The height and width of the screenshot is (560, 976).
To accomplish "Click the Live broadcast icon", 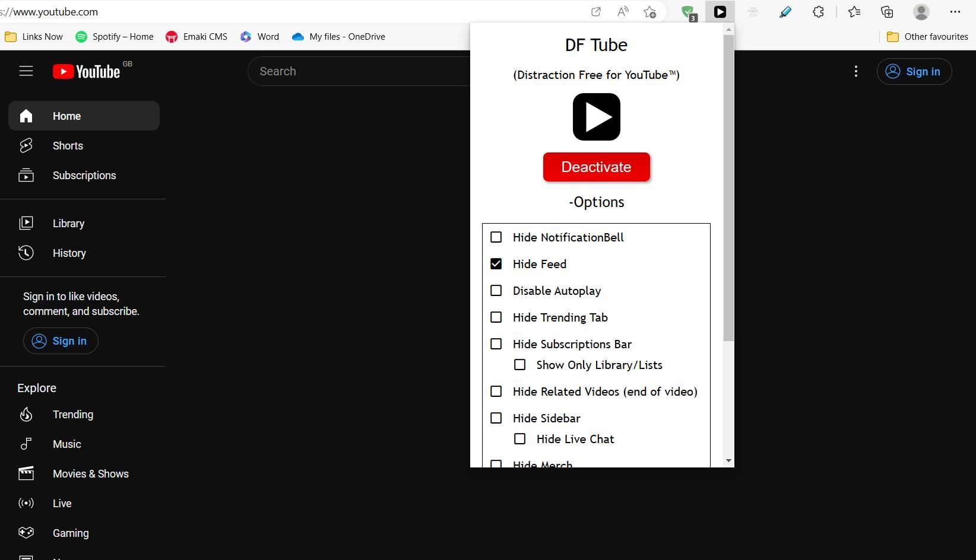I will [x=26, y=503].
